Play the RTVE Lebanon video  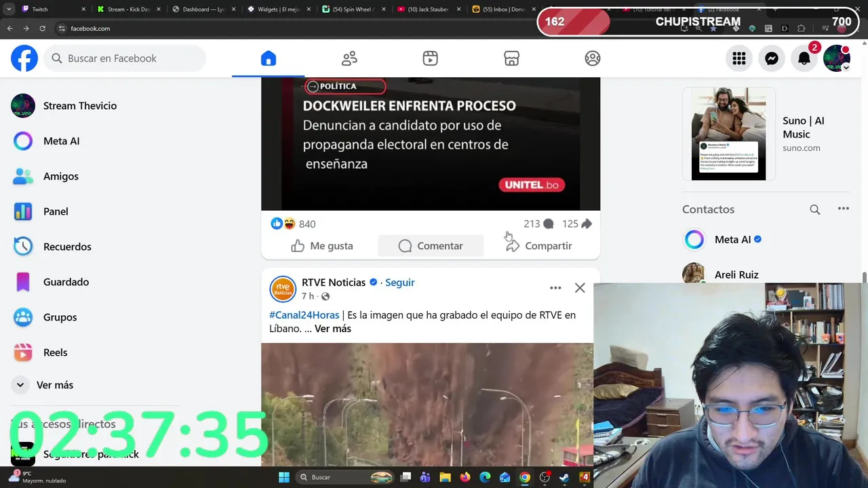click(x=427, y=405)
